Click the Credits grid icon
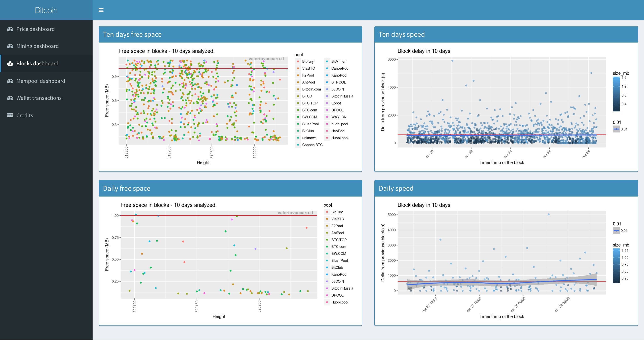The image size is (644, 340). [10, 115]
